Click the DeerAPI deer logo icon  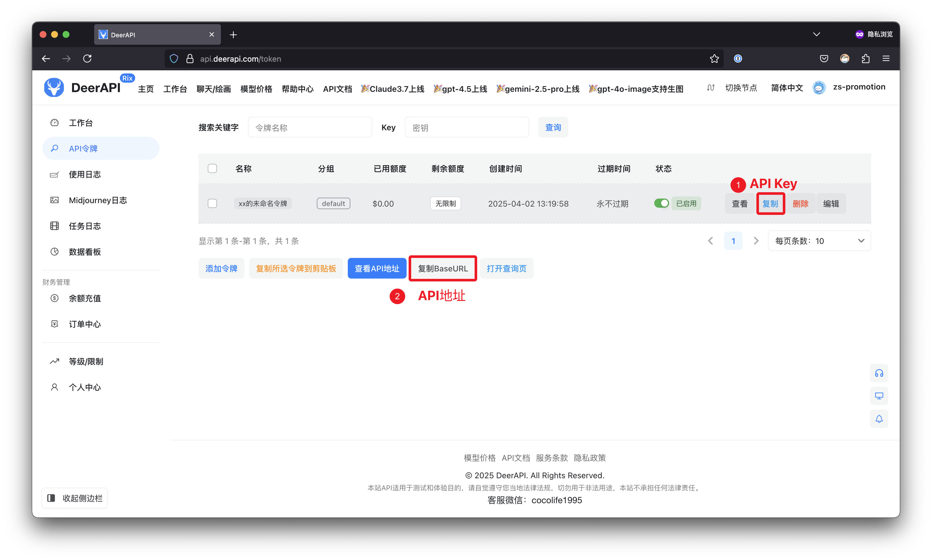[x=54, y=87]
